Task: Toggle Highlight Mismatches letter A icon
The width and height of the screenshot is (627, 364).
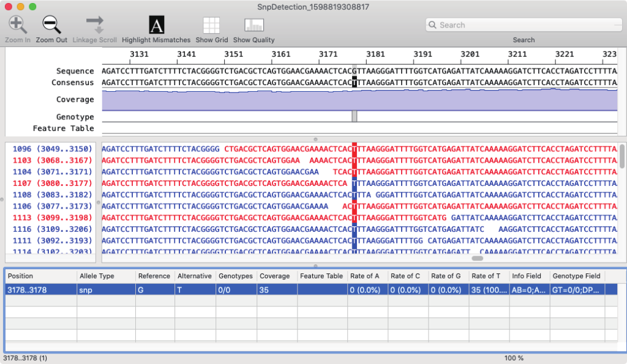Action: pos(156,24)
